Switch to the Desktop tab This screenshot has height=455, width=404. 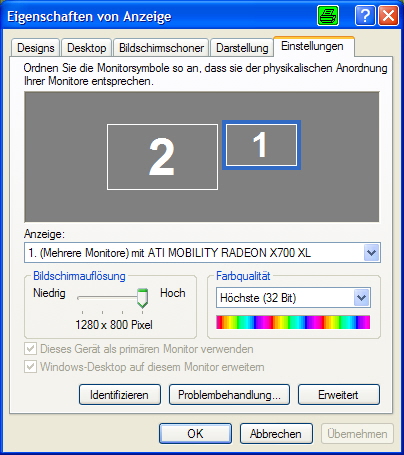point(87,48)
